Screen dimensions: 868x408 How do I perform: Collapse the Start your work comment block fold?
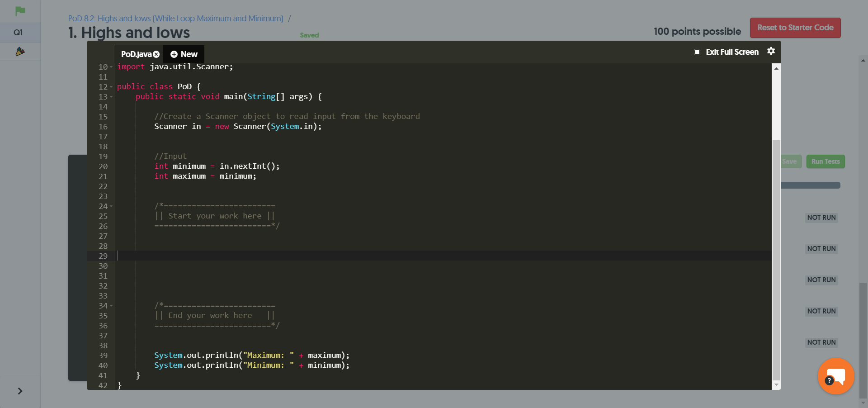click(x=111, y=206)
